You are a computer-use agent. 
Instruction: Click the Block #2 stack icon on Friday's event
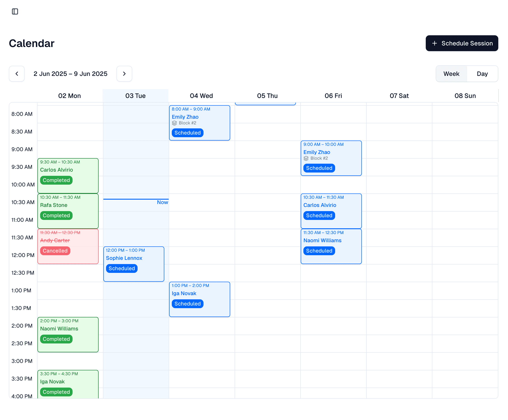point(306,158)
